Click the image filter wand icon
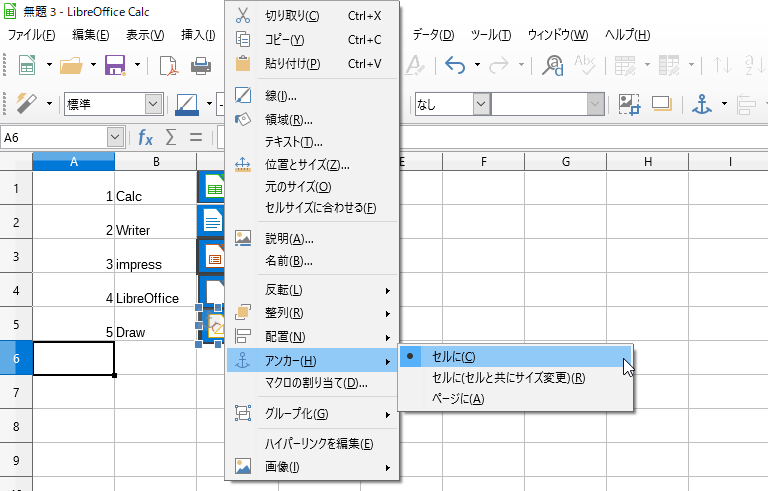 (26, 104)
